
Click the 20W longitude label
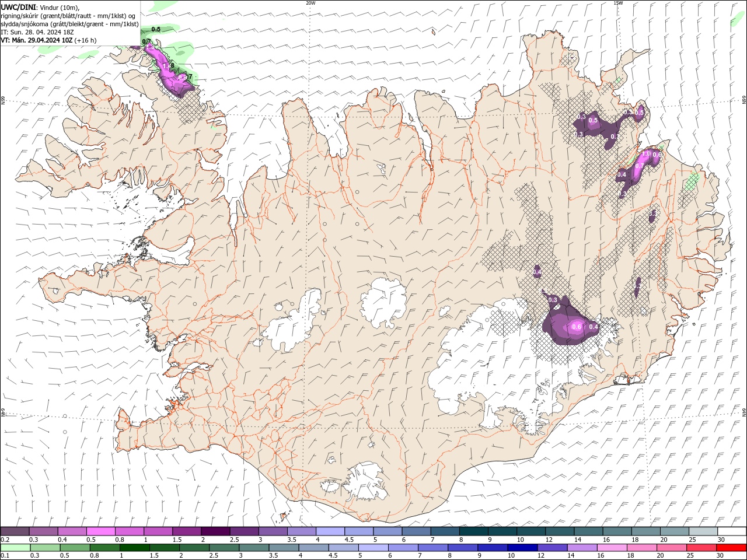[310, 3]
